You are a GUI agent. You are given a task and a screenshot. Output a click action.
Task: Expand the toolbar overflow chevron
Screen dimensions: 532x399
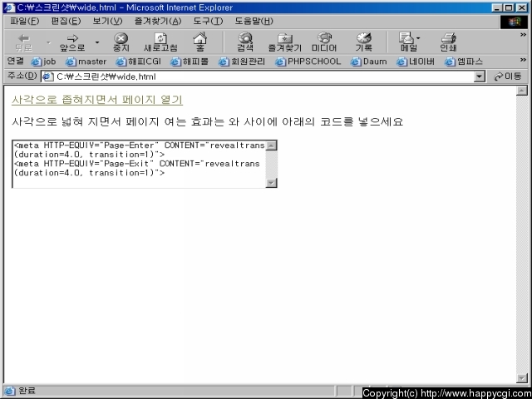[x=523, y=35]
